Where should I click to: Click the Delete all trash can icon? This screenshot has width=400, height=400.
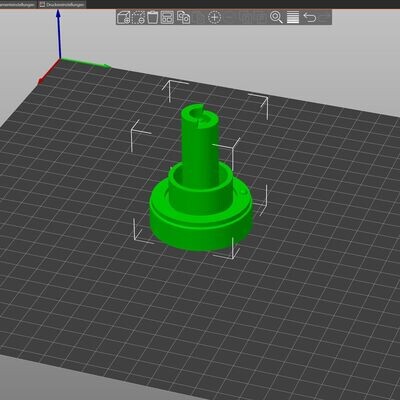(x=153, y=17)
